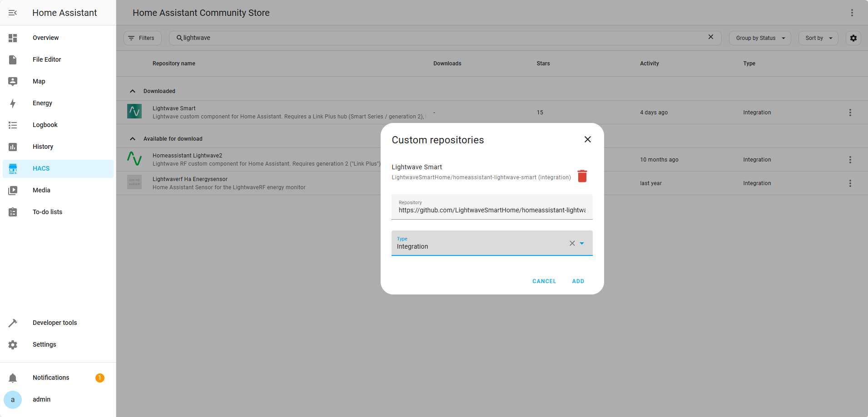
Task: Close the Custom repositories dialog
Action: [587, 139]
